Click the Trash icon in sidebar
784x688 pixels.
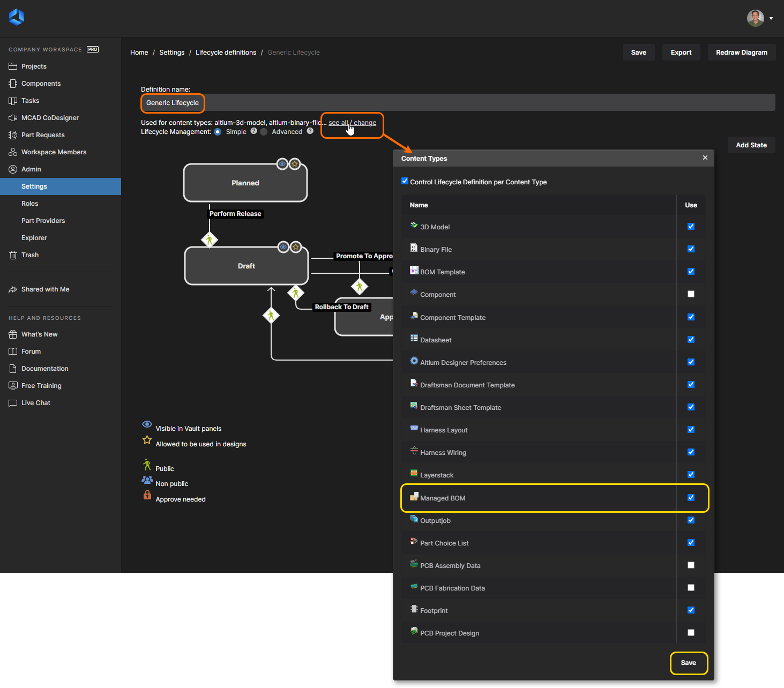click(13, 255)
